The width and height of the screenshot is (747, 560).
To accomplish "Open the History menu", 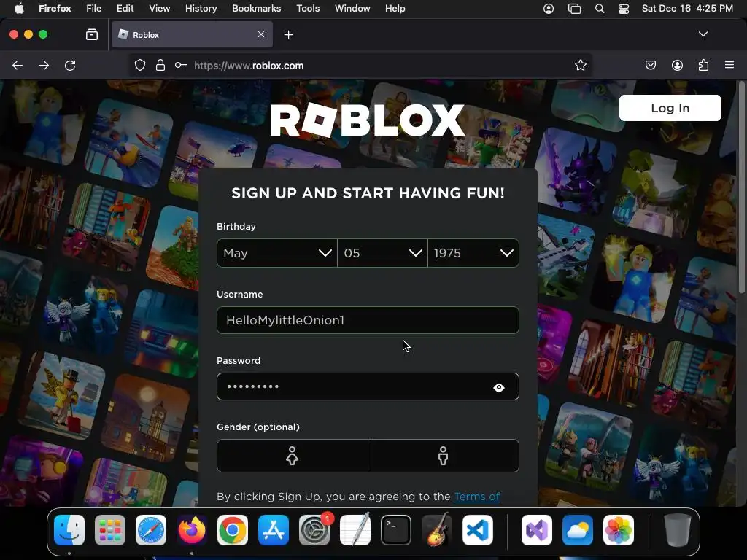I will pyautogui.click(x=201, y=9).
